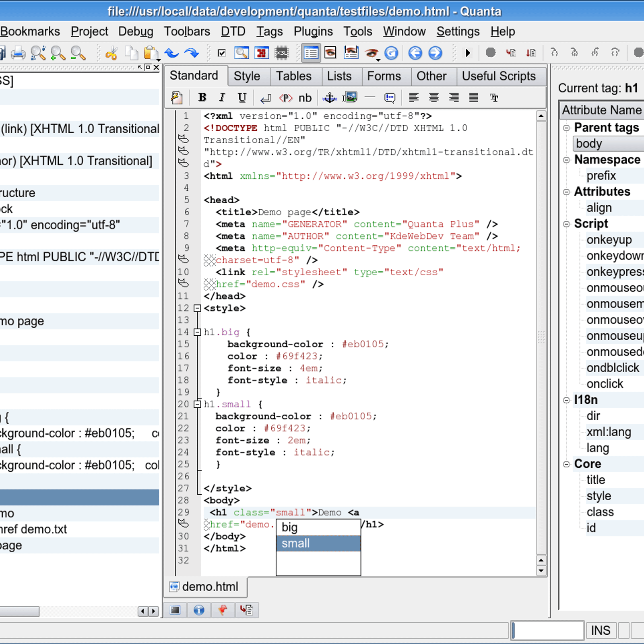The width and height of the screenshot is (644, 644).
Task: Open the Plugins menu
Action: (x=313, y=31)
